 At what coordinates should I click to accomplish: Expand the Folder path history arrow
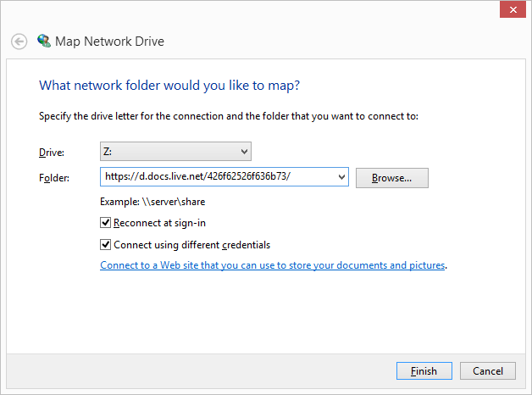(x=341, y=177)
